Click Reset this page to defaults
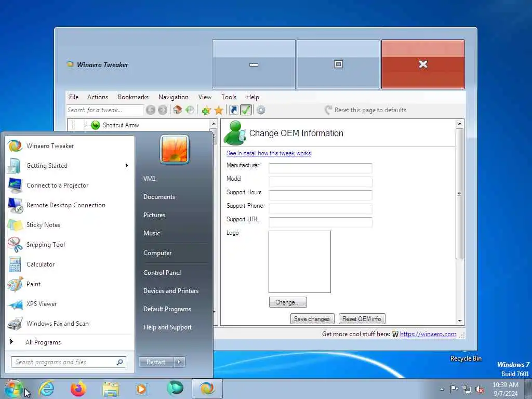Viewport: 532px width, 399px height. coord(365,110)
